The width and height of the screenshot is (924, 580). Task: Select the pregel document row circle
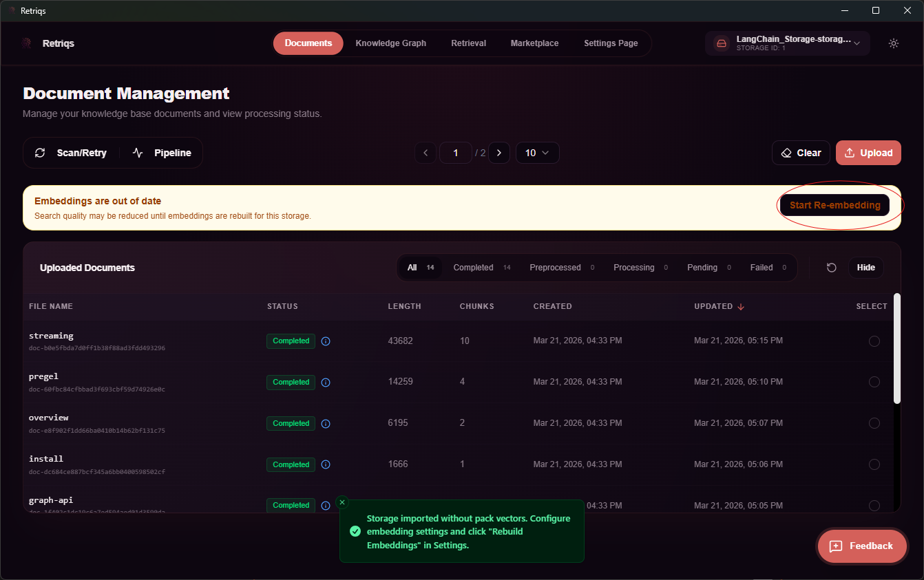pos(874,383)
